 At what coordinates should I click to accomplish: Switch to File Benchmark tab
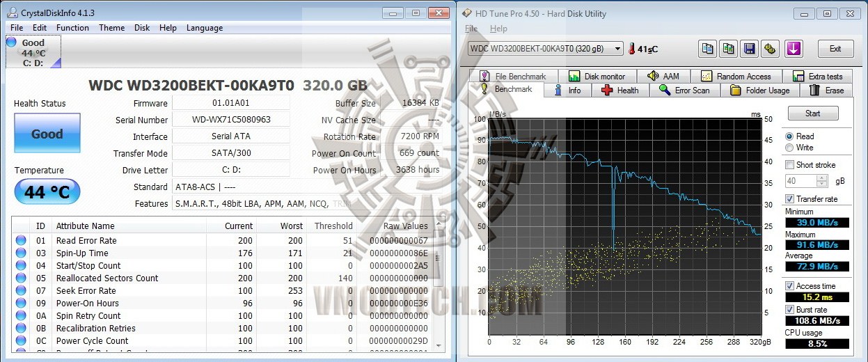(x=512, y=76)
